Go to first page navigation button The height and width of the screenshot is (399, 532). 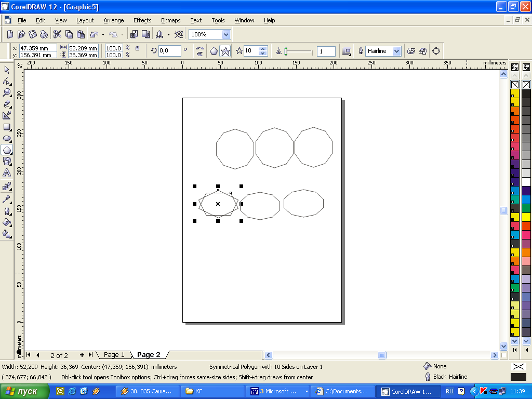(x=29, y=355)
